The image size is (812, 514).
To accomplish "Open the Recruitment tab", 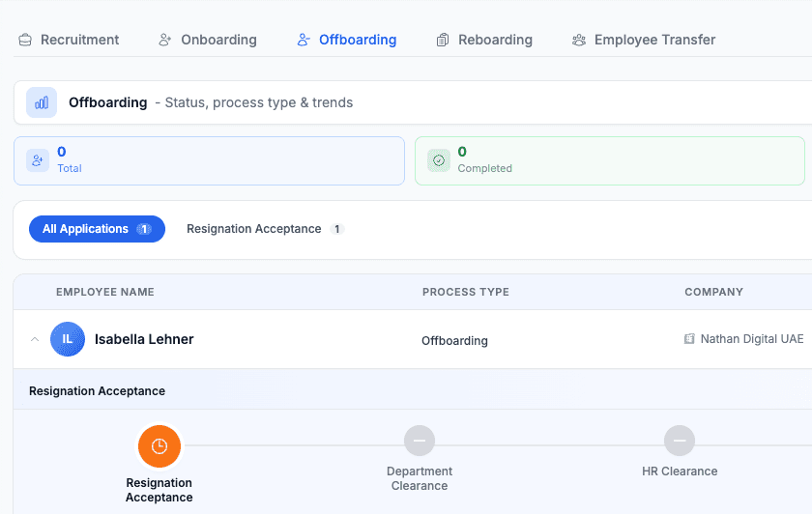I will (69, 40).
